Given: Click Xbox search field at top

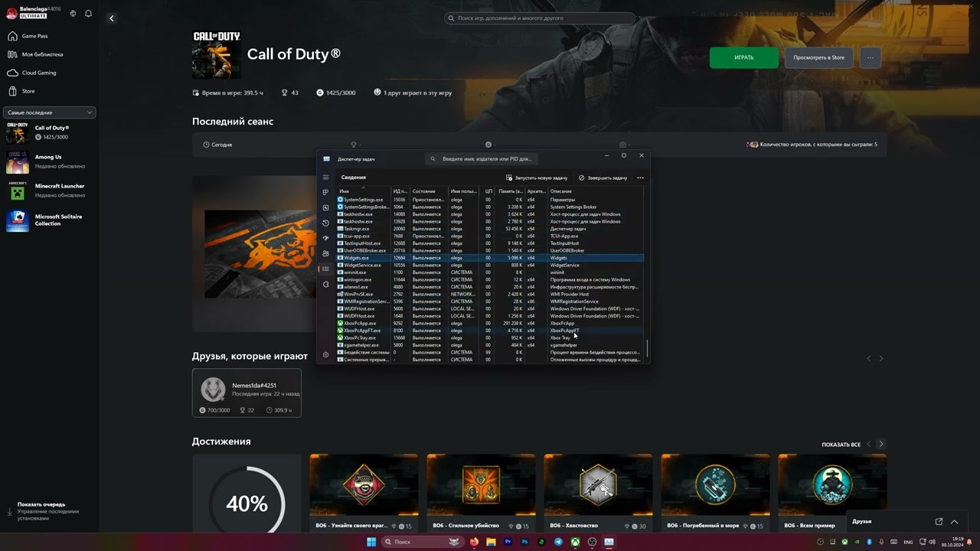Looking at the screenshot, I should click(x=541, y=18).
